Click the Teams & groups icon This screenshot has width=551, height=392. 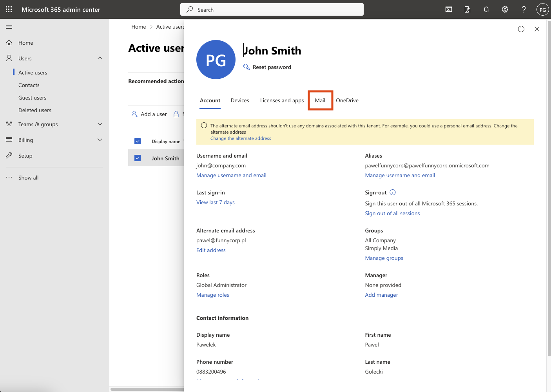[9, 124]
